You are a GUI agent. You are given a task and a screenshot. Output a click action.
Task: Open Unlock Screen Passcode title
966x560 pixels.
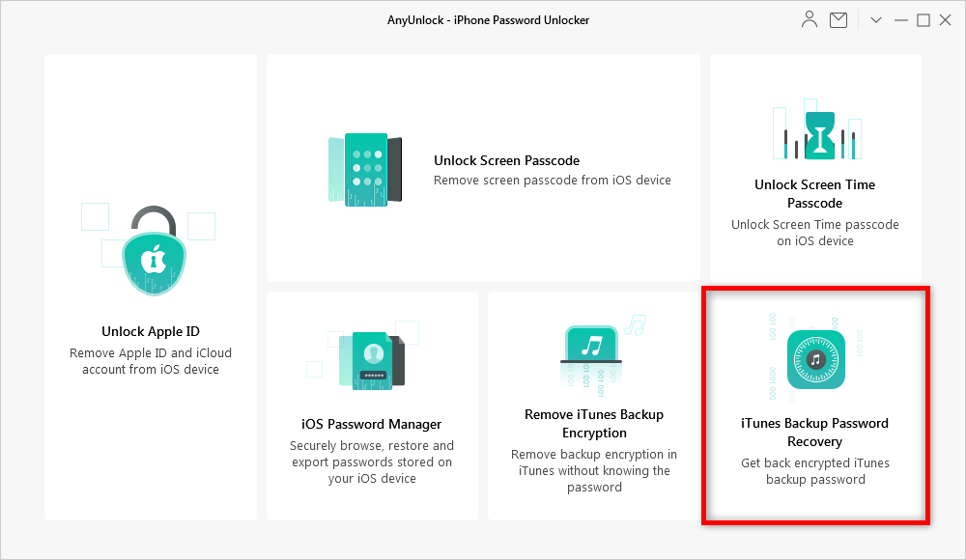tap(506, 161)
